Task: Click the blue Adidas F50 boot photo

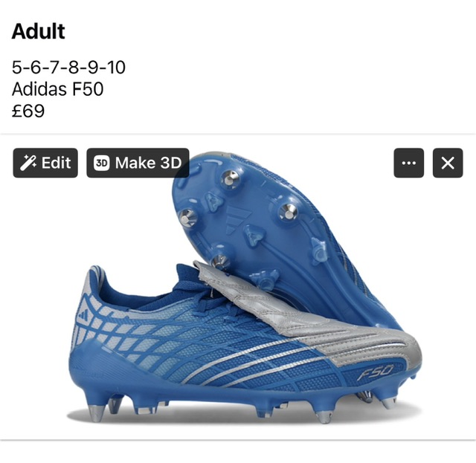Action: pyautogui.click(x=243, y=288)
